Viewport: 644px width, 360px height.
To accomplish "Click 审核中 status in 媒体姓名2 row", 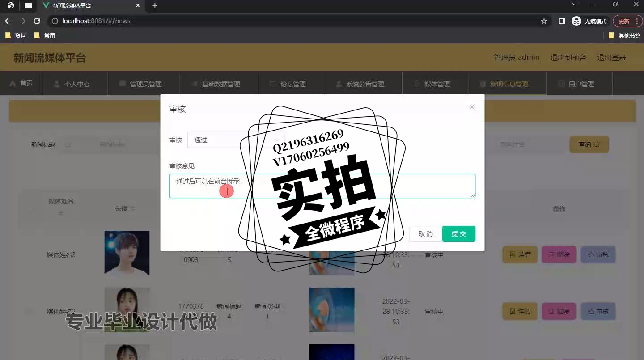I will click(x=434, y=312).
